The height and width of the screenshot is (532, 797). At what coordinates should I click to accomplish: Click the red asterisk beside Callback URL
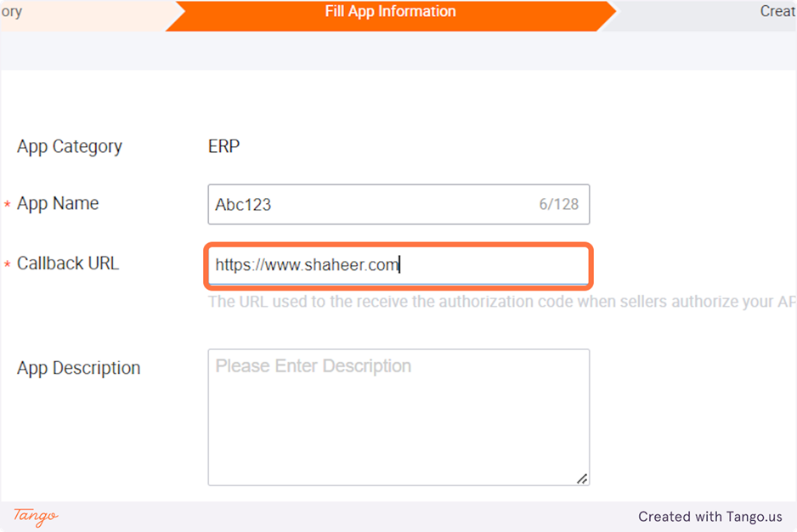pos(8,265)
